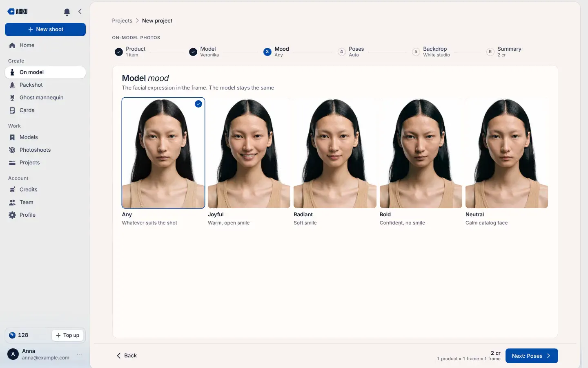
Task: Click anna@example.com email text
Action: click(x=46, y=358)
